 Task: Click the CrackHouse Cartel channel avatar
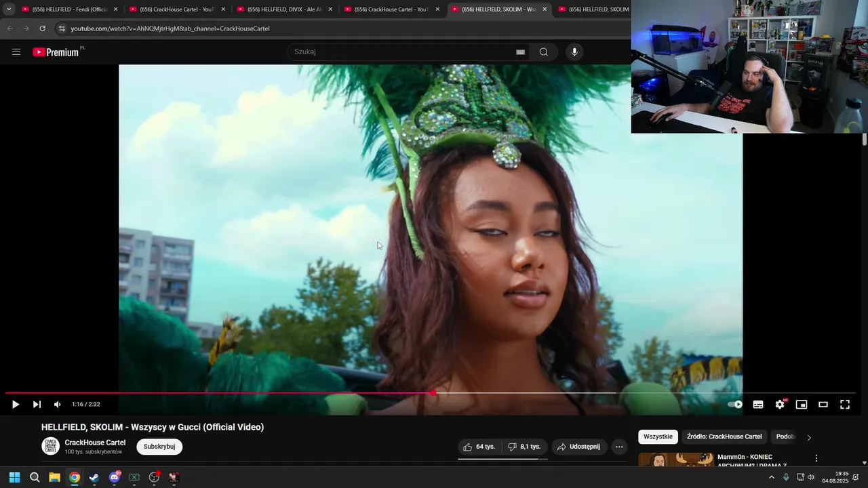pyautogui.click(x=51, y=446)
